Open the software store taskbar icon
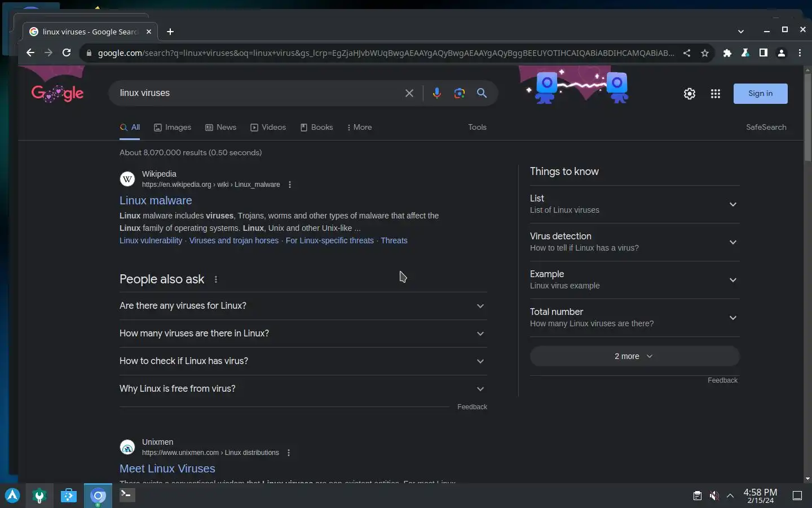This screenshot has height=508, width=812. point(69,496)
